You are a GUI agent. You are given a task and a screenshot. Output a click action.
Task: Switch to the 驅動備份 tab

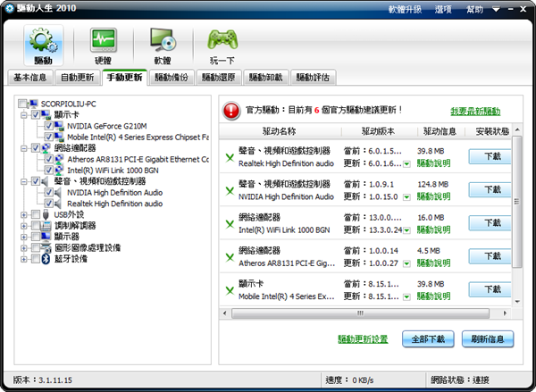[x=171, y=78]
